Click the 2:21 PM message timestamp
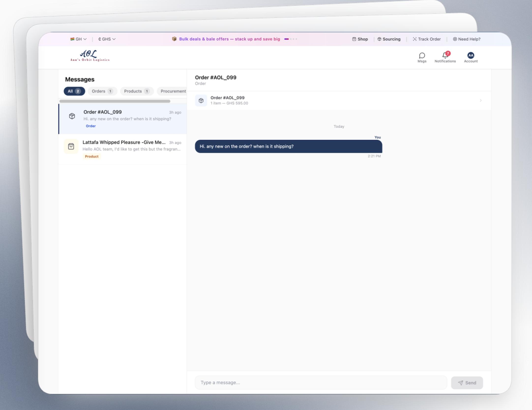The image size is (532, 410). click(374, 156)
